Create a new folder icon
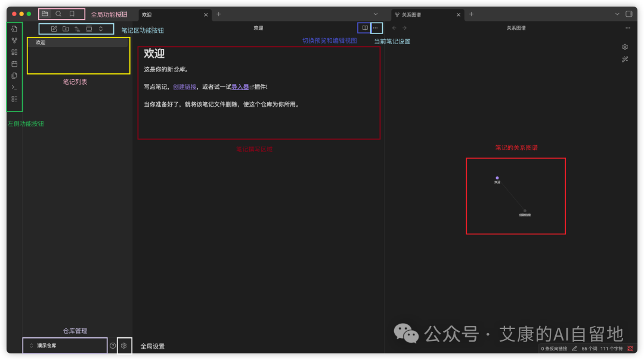 [x=66, y=29]
